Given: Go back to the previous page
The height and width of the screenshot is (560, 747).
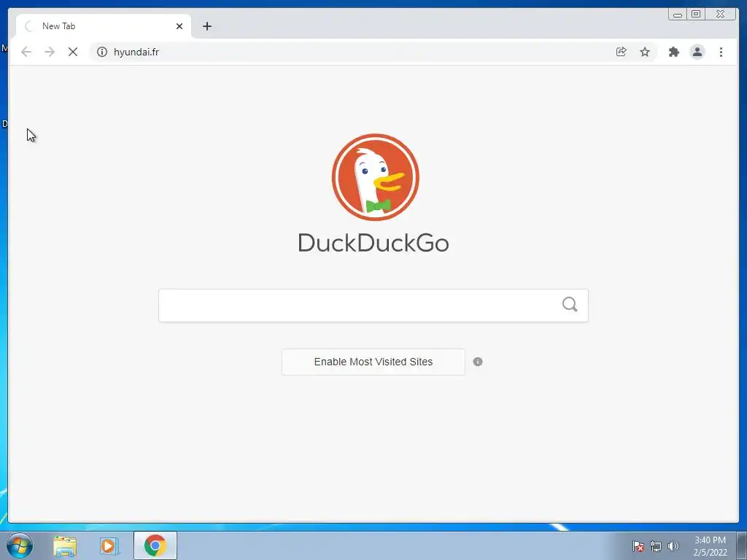Looking at the screenshot, I should pos(26,52).
